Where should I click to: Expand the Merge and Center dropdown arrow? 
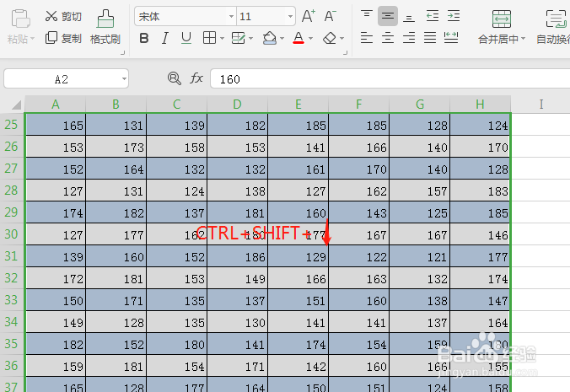click(x=523, y=39)
